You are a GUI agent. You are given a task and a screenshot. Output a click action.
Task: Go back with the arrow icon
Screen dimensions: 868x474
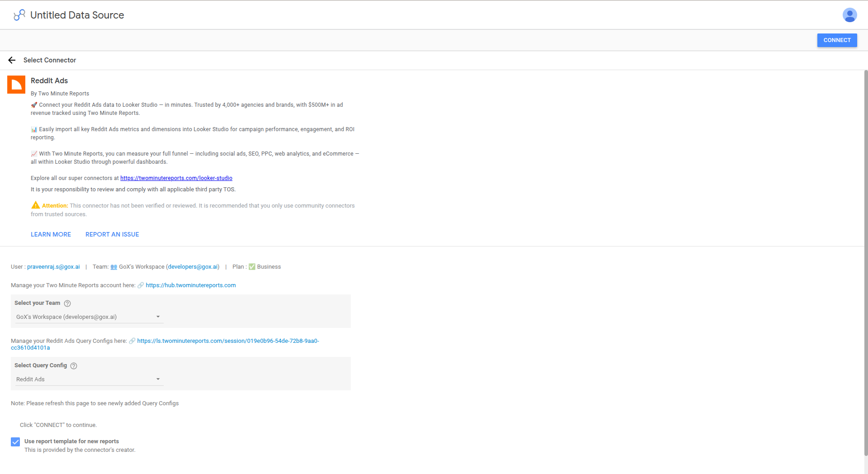pyautogui.click(x=12, y=60)
